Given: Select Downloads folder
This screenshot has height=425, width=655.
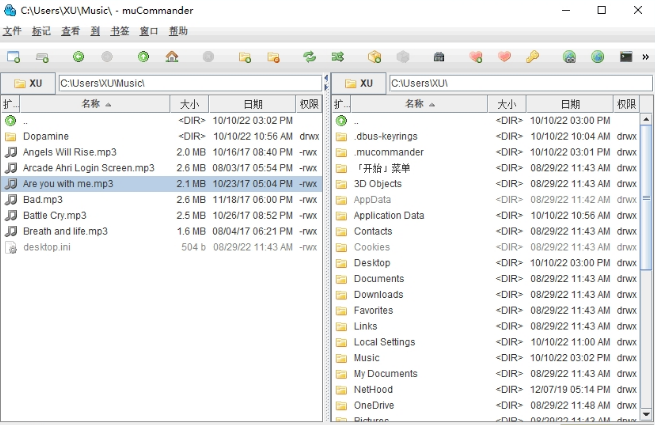Looking at the screenshot, I should point(486,295).
